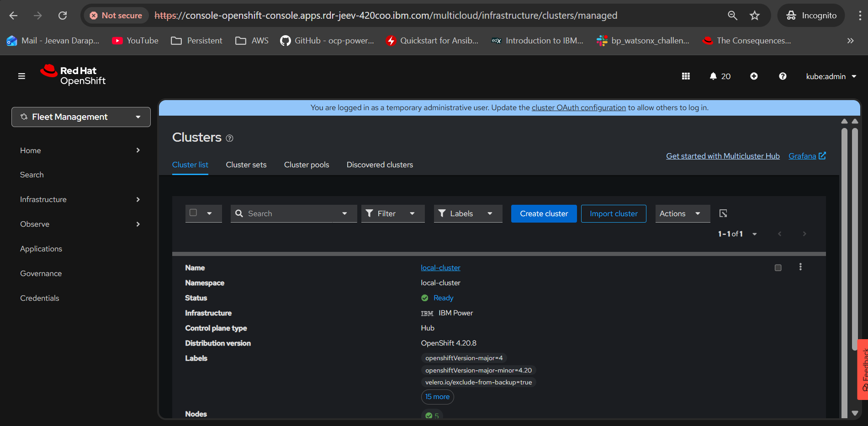This screenshot has height=426, width=868.
Task: Select the local-cluster row checkbox
Action: 778,268
